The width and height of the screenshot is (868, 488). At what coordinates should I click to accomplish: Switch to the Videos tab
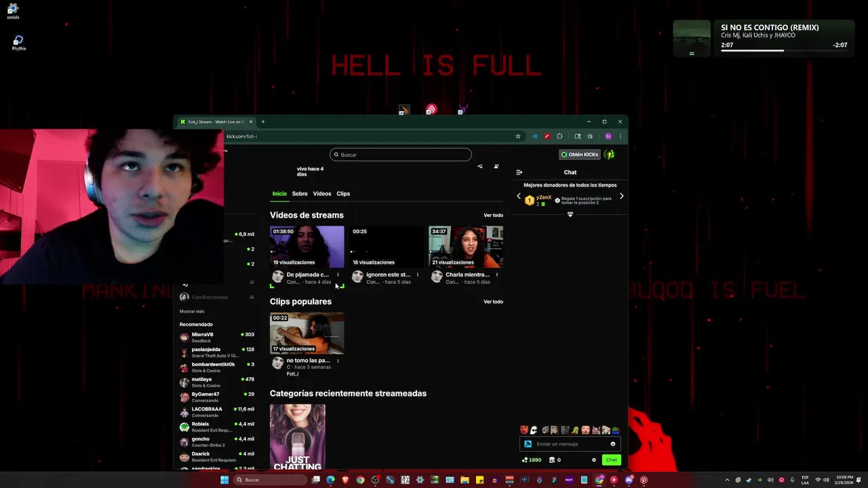click(322, 194)
